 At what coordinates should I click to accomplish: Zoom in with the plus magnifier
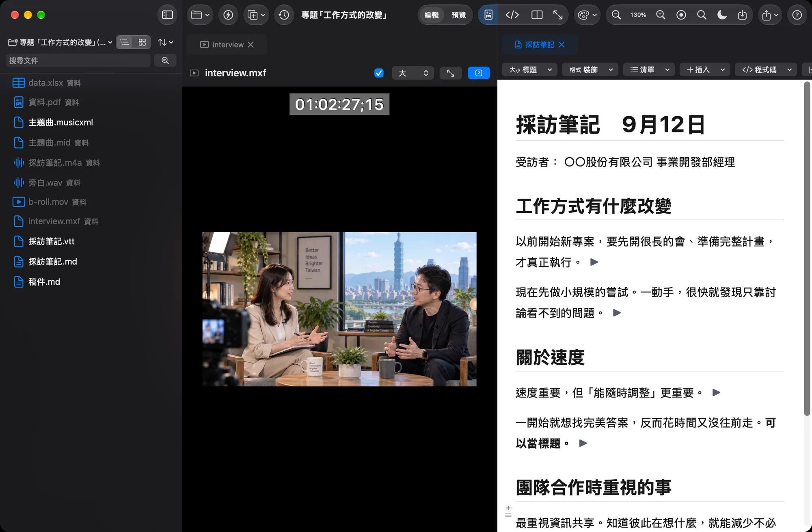(x=661, y=15)
